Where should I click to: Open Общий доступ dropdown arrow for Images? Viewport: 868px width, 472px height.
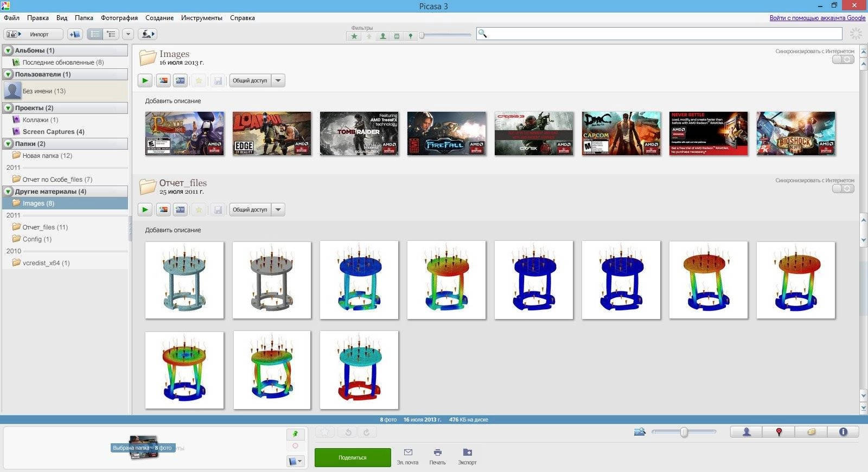pyautogui.click(x=278, y=80)
